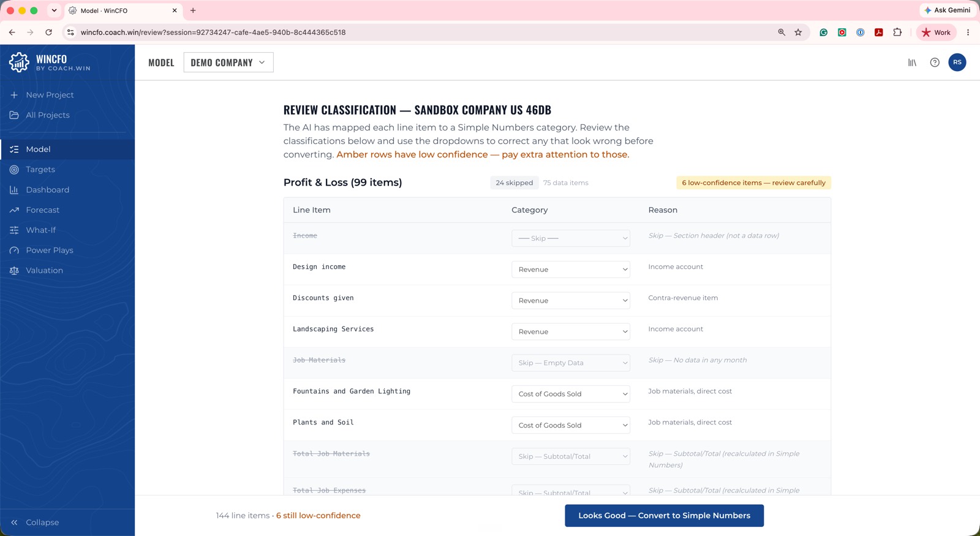Click the What-If sliders icon
This screenshot has width=980, height=536.
tap(14, 230)
